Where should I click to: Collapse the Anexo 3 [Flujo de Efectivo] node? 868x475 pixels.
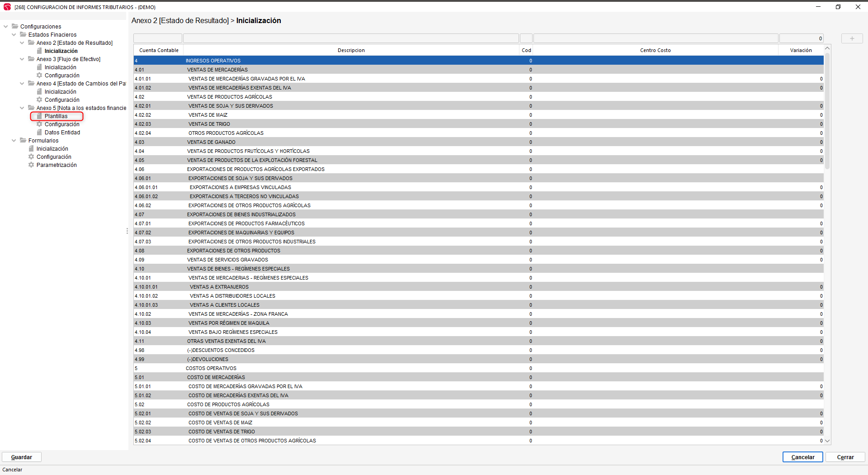(x=22, y=59)
